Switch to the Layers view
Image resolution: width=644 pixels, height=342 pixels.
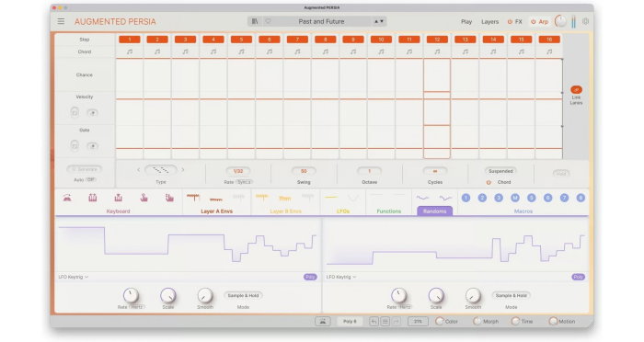pyautogui.click(x=490, y=22)
